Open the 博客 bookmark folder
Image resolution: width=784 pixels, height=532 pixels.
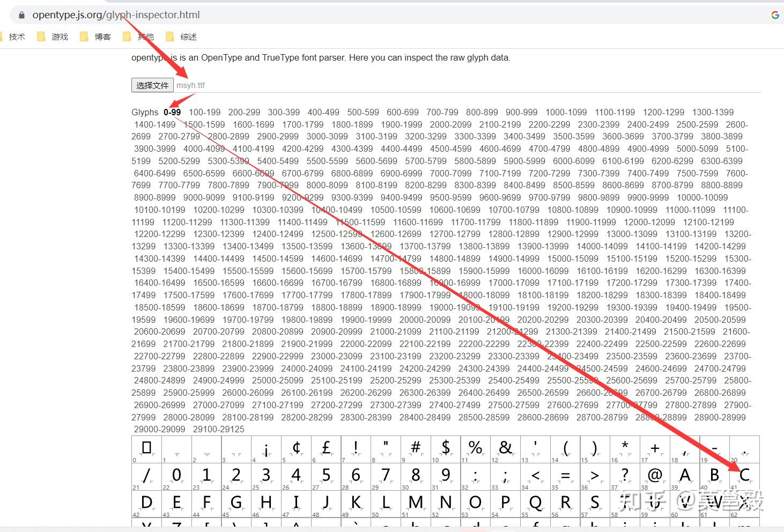pyautogui.click(x=95, y=36)
